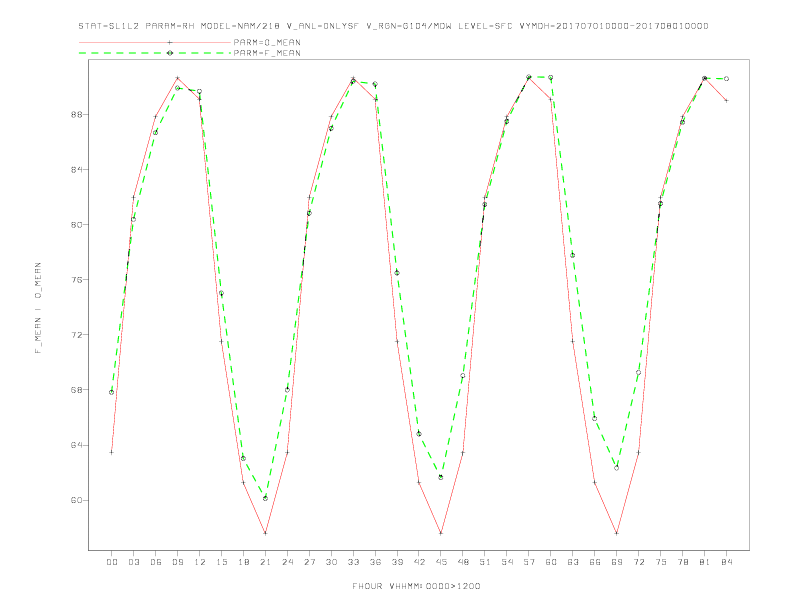Click the x-axis tick label 48

click(463, 562)
